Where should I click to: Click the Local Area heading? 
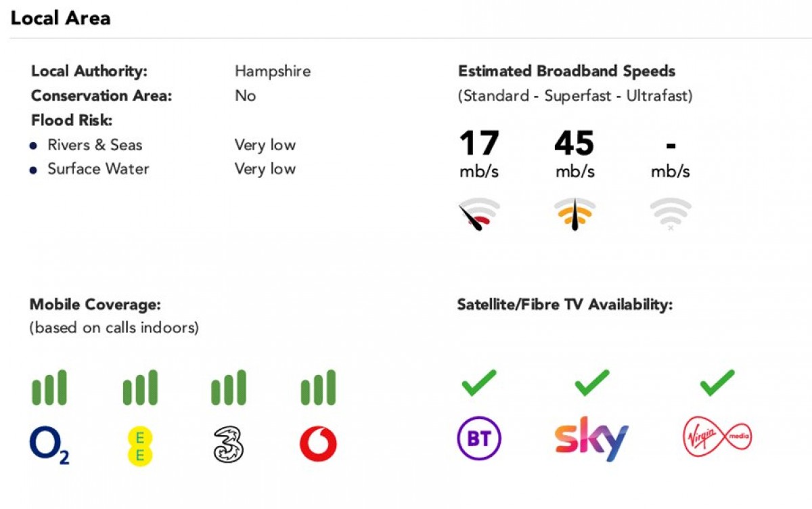tap(60, 18)
